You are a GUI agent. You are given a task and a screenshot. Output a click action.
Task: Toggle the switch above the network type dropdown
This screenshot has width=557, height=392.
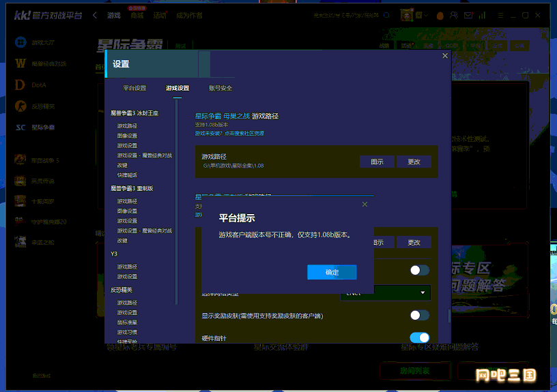coord(420,271)
